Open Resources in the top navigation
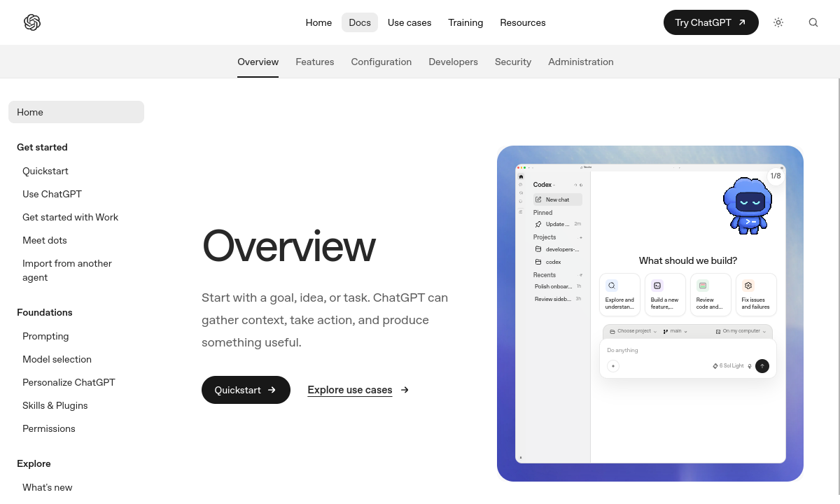This screenshot has width=840, height=504. (523, 22)
